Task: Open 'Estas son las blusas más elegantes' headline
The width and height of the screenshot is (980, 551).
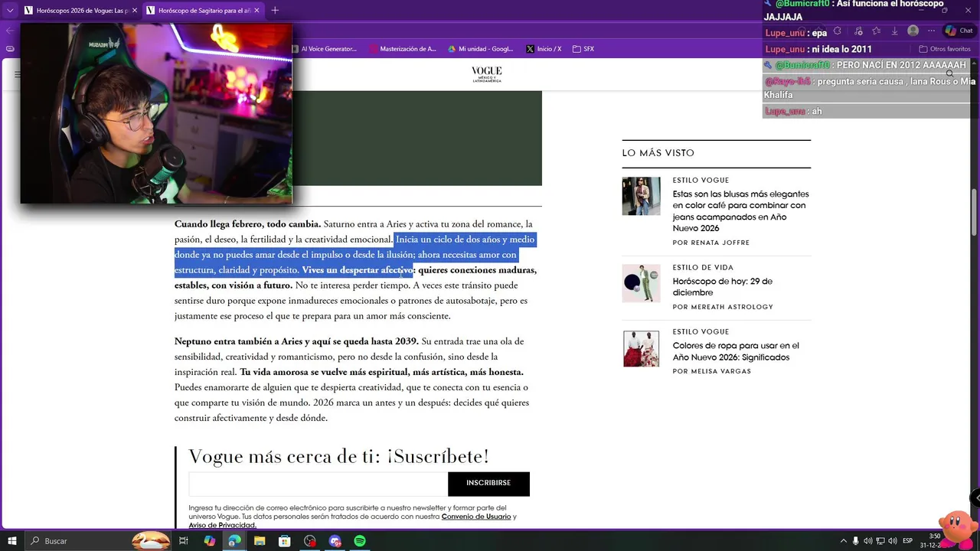Action: (x=740, y=211)
